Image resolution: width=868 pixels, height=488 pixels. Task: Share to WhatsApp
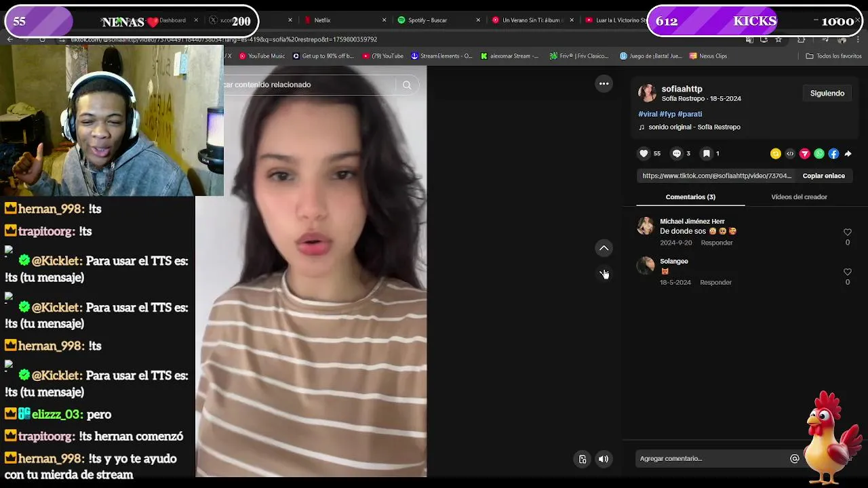click(819, 154)
